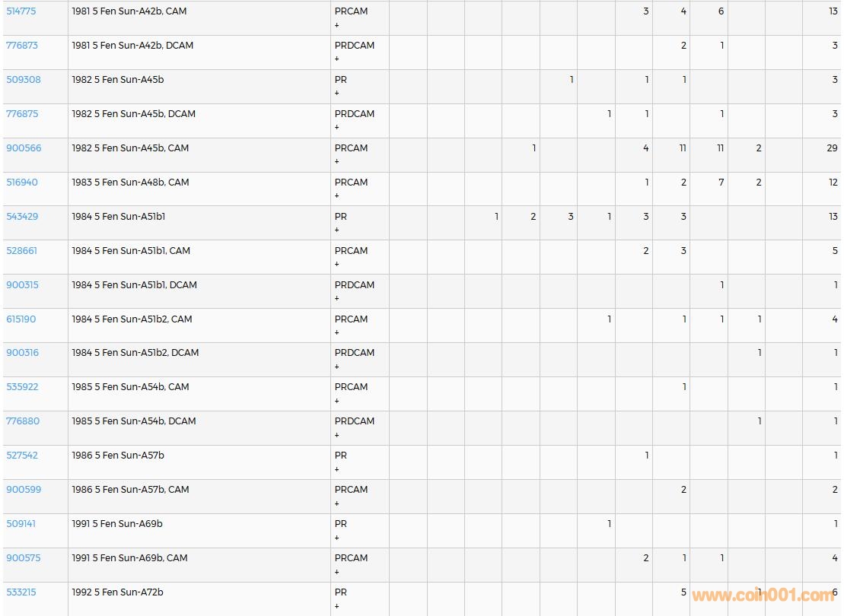Image resolution: width=844 pixels, height=616 pixels.
Task: Open coin ID link 776873
Action: pos(22,46)
